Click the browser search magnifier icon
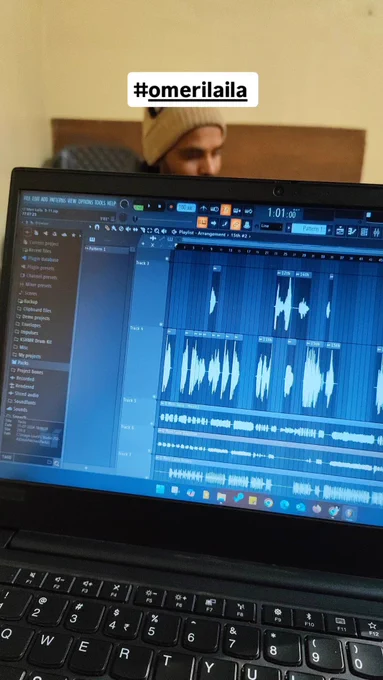 click(56, 463)
